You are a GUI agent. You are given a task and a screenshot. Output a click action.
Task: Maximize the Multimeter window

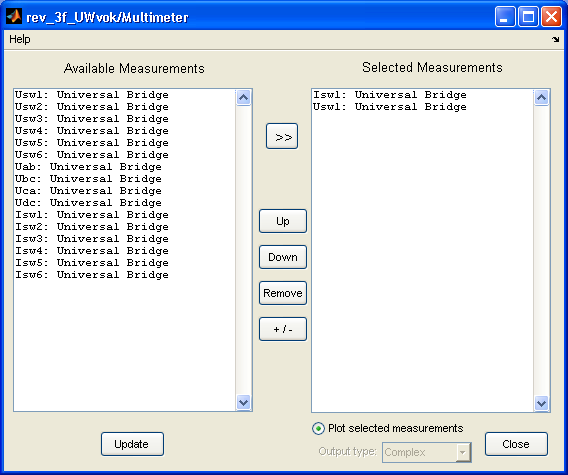click(x=528, y=17)
